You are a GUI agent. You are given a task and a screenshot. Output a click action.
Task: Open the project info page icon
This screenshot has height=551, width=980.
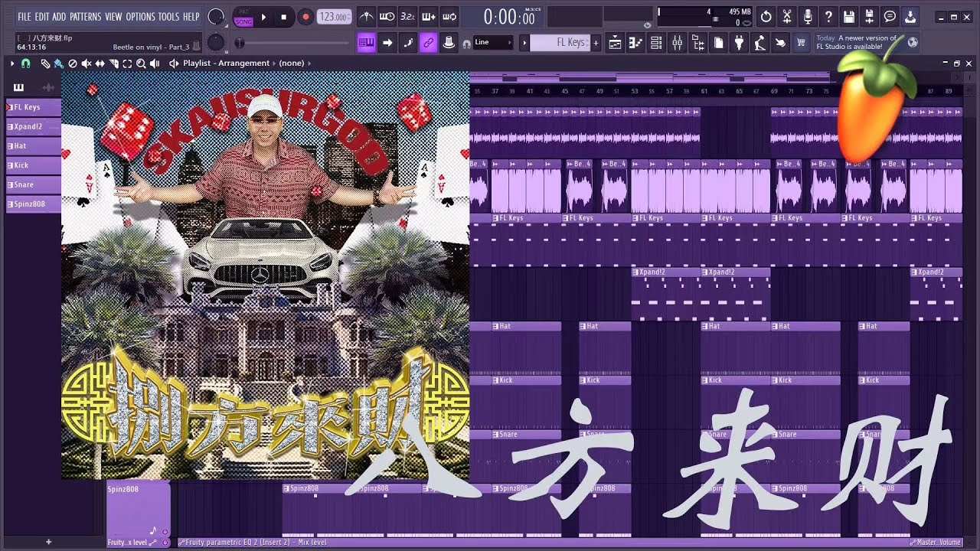[x=718, y=43]
